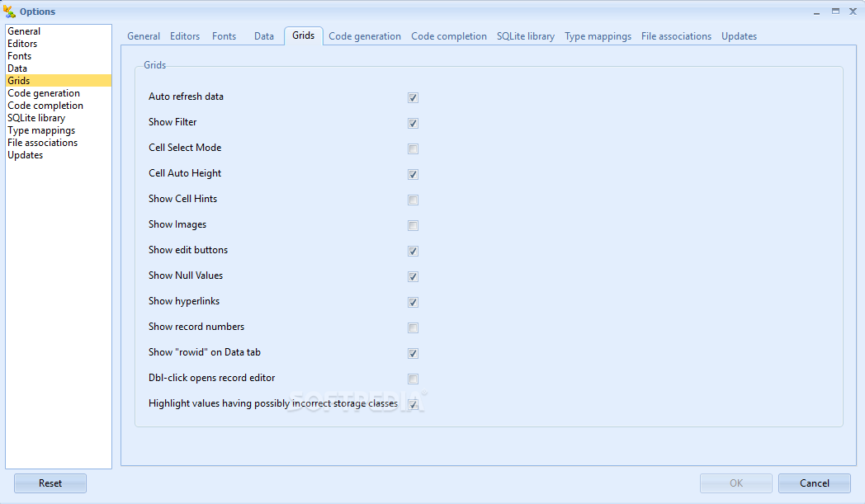
Task: Click the Cancel button
Action: coord(815,483)
